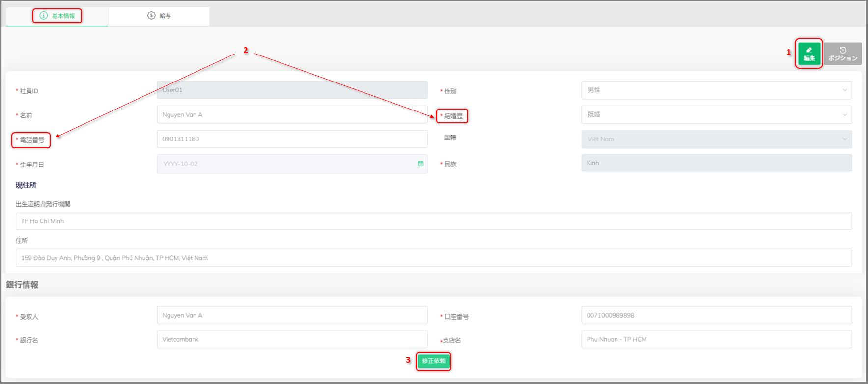868x384 pixels.
Task: Click the 国籍 label
Action: click(450, 137)
